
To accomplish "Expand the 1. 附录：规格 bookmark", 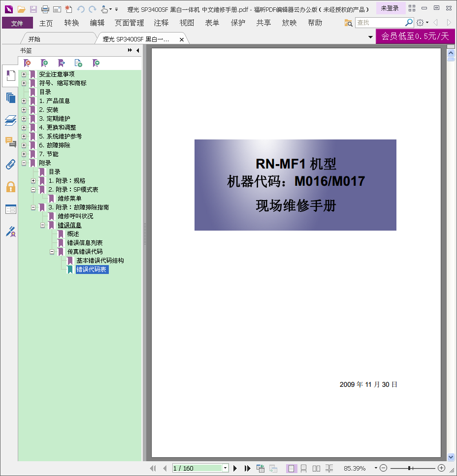I will [x=33, y=181].
